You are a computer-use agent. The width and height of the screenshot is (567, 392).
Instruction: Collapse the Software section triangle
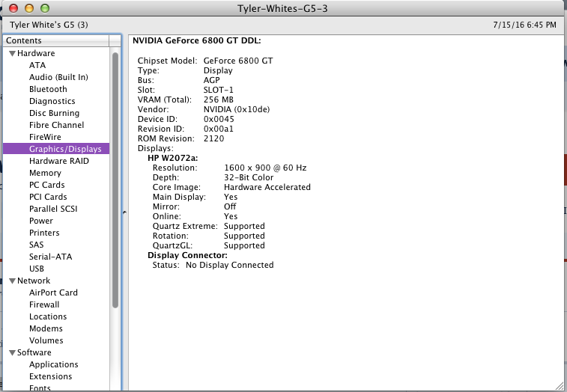click(12, 352)
